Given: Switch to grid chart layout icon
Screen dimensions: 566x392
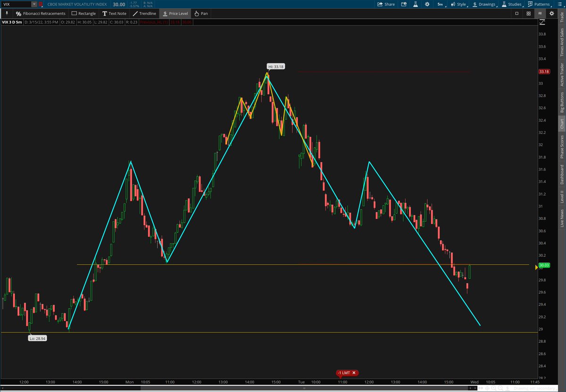Looking at the screenshot, I should [x=529, y=13].
